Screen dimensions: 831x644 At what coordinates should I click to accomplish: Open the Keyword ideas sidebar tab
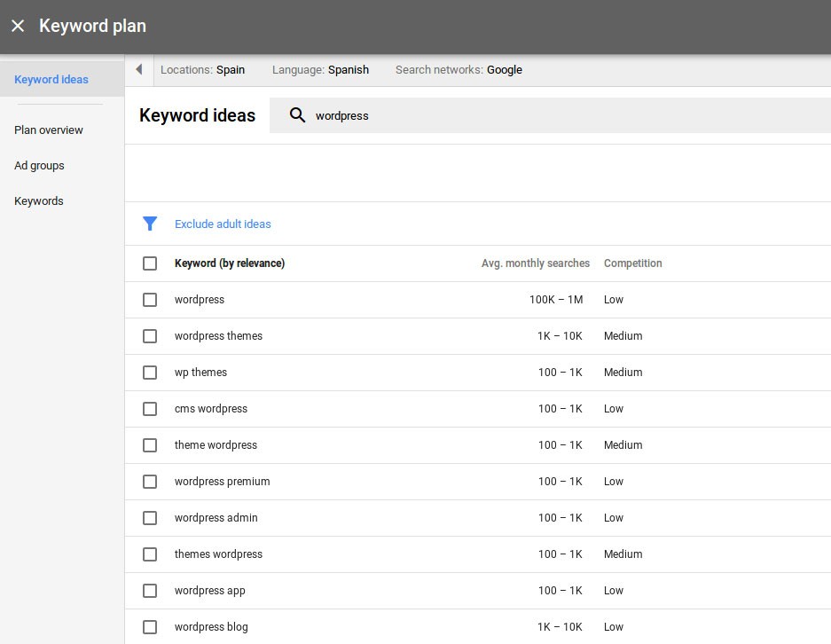coord(51,79)
